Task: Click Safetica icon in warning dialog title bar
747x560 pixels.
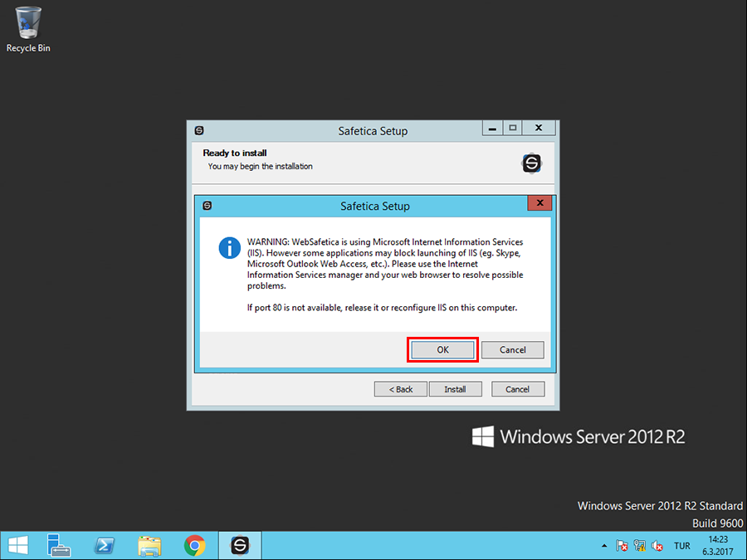Action: pyautogui.click(x=207, y=206)
